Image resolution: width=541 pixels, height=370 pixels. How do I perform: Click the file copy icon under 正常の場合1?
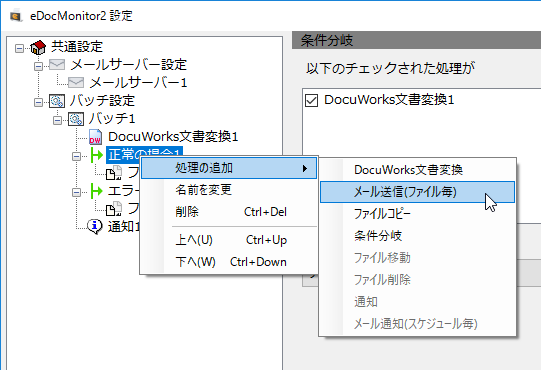[114, 173]
